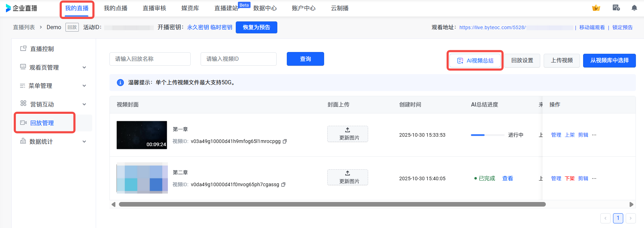Switch to the 我的点播 tab
This screenshot has height=228, width=644.
pyautogui.click(x=115, y=8)
